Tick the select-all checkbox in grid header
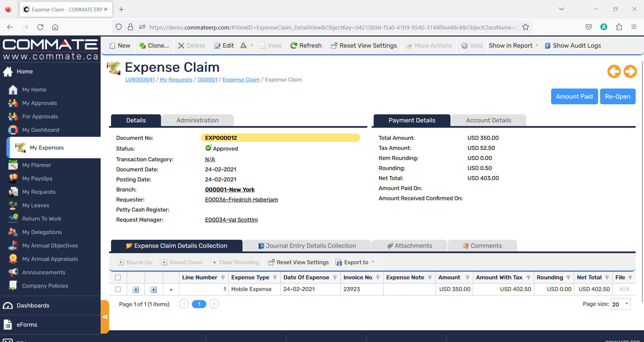The width and height of the screenshot is (644, 342). [x=118, y=278]
